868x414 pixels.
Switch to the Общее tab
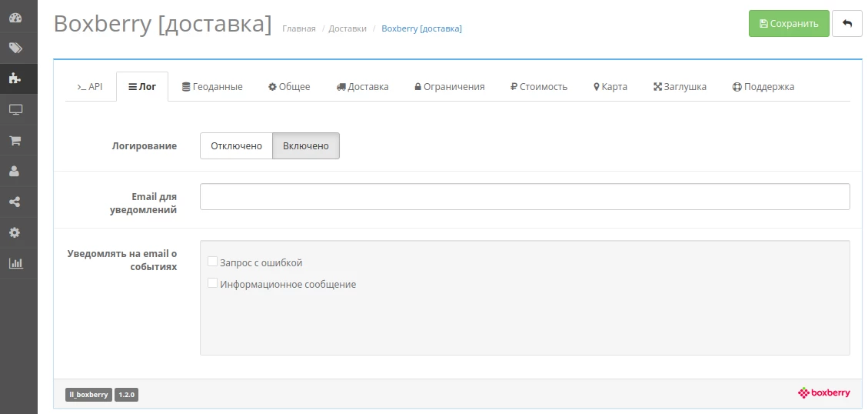click(289, 86)
